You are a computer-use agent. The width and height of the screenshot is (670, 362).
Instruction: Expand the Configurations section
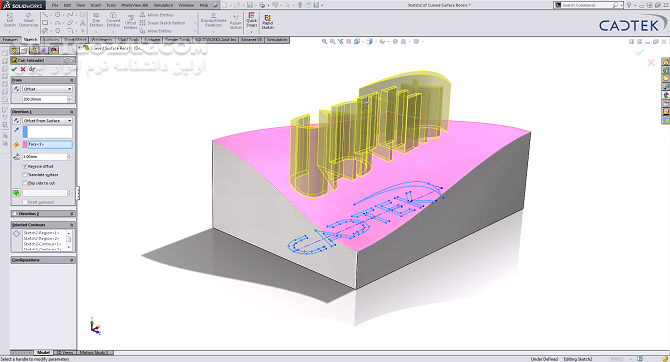tap(71, 260)
